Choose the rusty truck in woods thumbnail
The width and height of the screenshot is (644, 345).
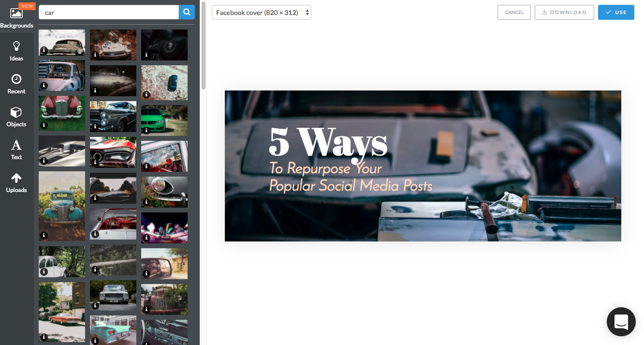pos(164,300)
